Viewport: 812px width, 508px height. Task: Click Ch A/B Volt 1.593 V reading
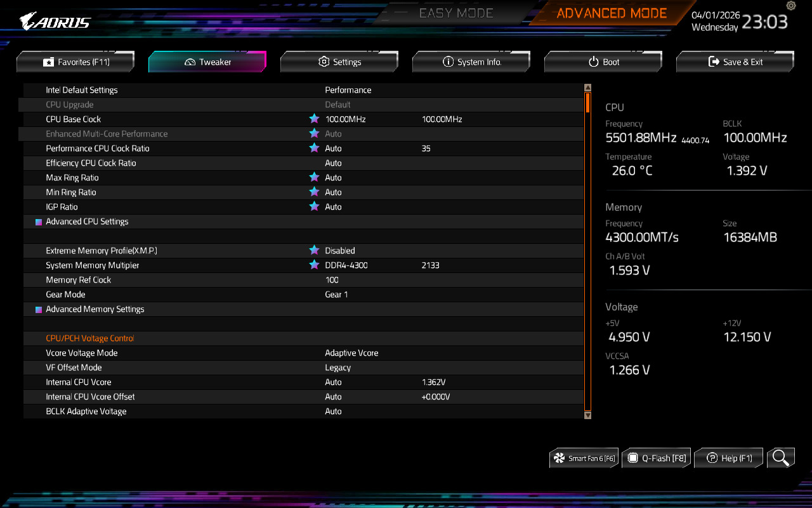point(629,270)
